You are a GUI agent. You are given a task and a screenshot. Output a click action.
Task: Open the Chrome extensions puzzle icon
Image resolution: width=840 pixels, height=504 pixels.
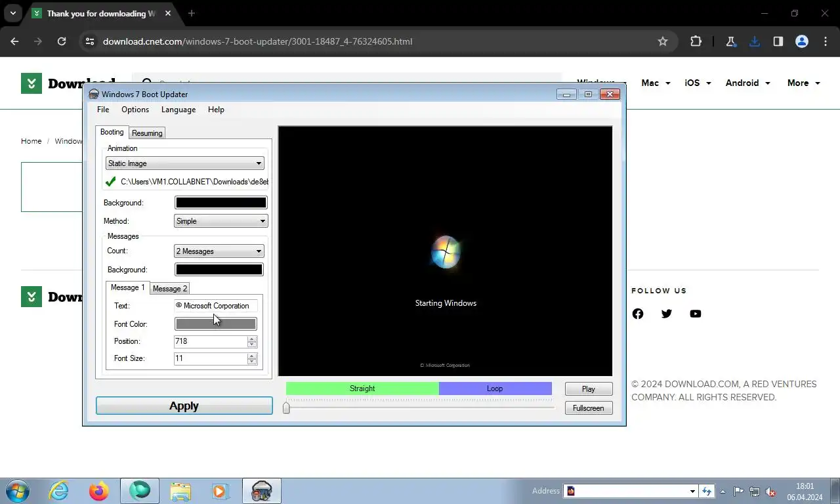[x=696, y=41]
